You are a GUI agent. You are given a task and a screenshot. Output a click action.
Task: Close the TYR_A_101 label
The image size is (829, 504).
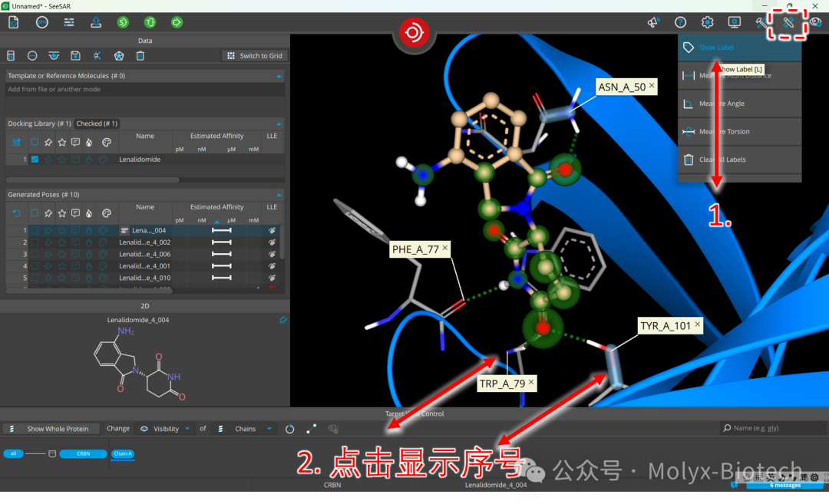697,324
